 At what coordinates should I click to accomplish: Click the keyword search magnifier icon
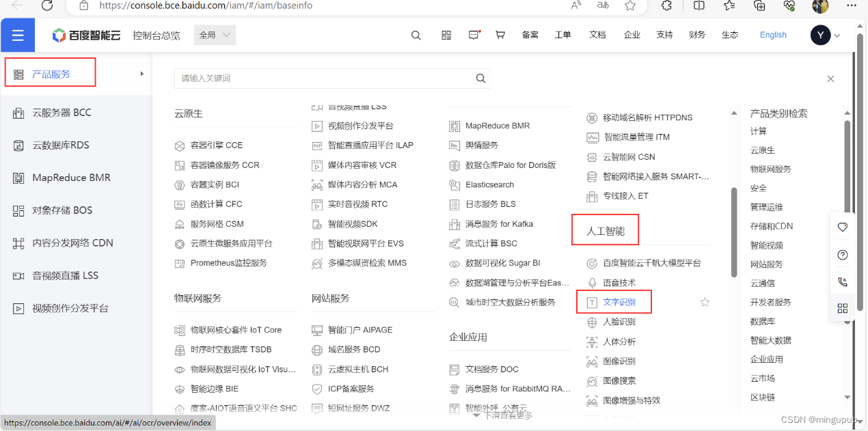tap(481, 78)
